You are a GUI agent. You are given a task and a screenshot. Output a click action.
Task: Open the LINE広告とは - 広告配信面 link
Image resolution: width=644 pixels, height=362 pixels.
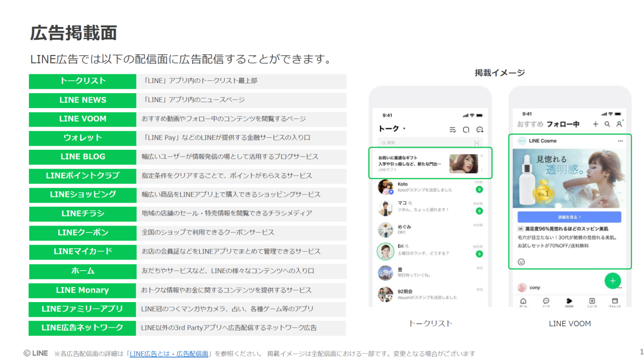point(169,354)
